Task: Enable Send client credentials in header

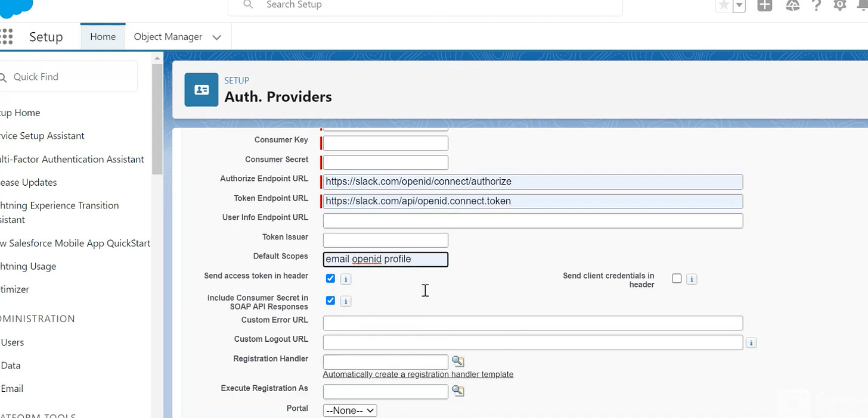Action: click(677, 278)
